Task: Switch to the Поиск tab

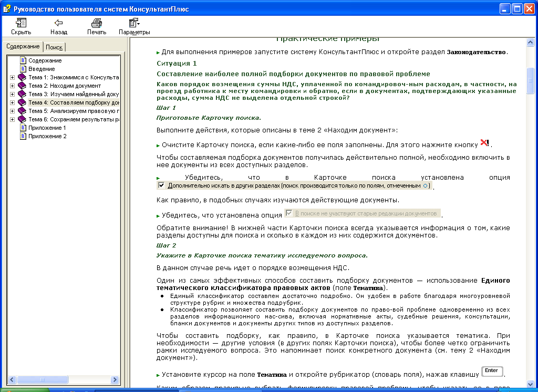Action: coord(54,47)
